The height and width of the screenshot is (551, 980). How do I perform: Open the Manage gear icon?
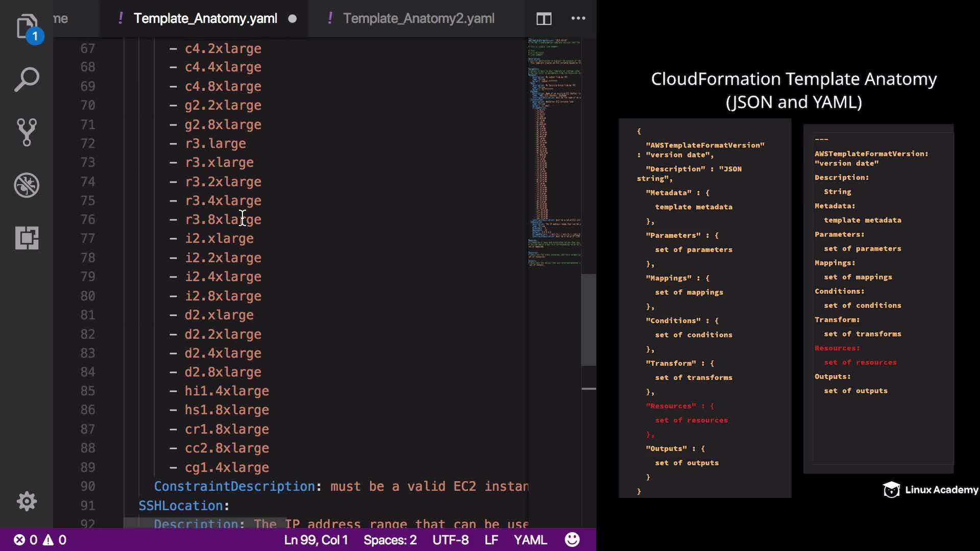27,501
